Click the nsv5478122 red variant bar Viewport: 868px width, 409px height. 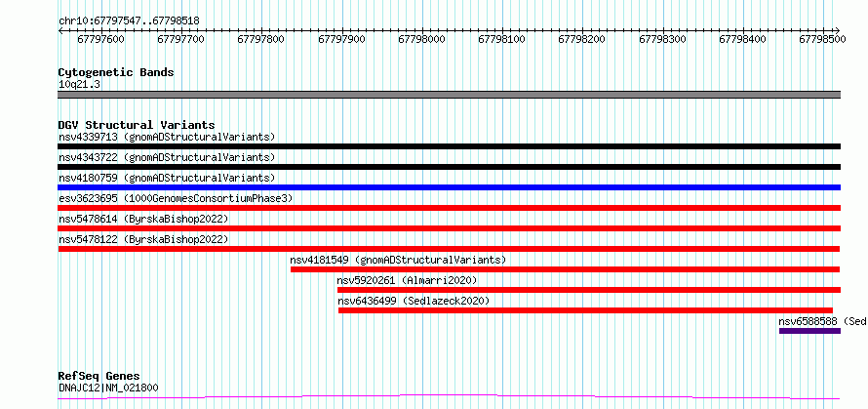tap(449, 249)
